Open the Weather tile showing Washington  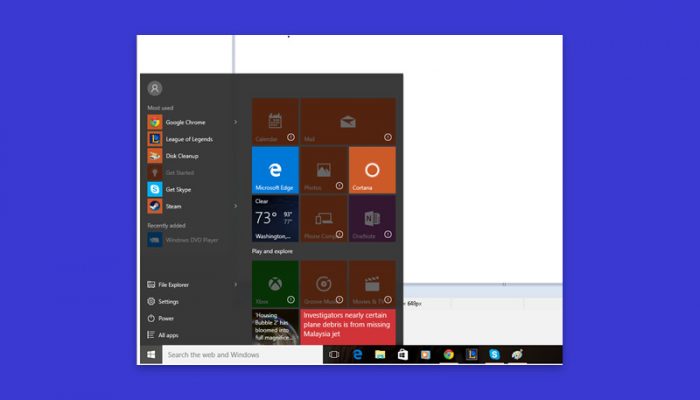tap(275, 219)
